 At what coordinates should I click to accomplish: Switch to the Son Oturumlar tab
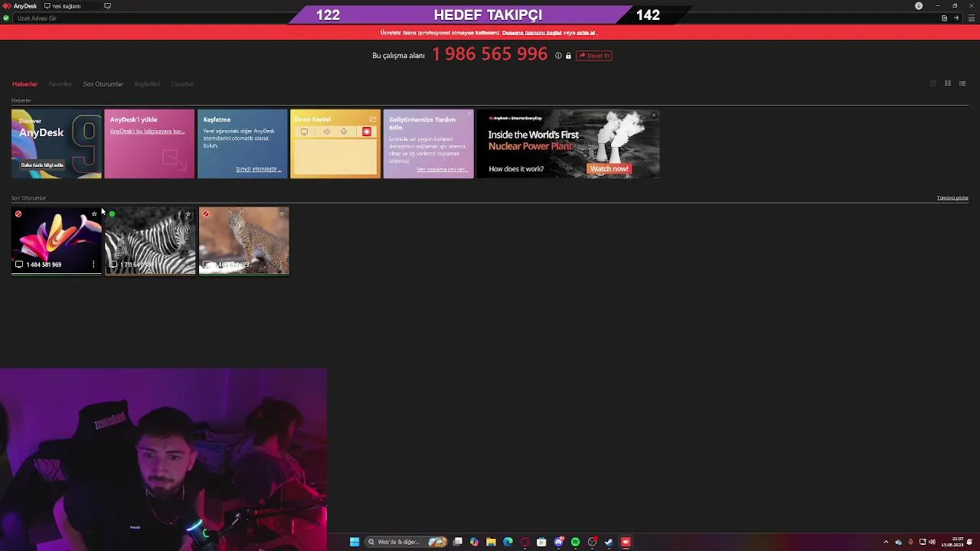coord(103,84)
